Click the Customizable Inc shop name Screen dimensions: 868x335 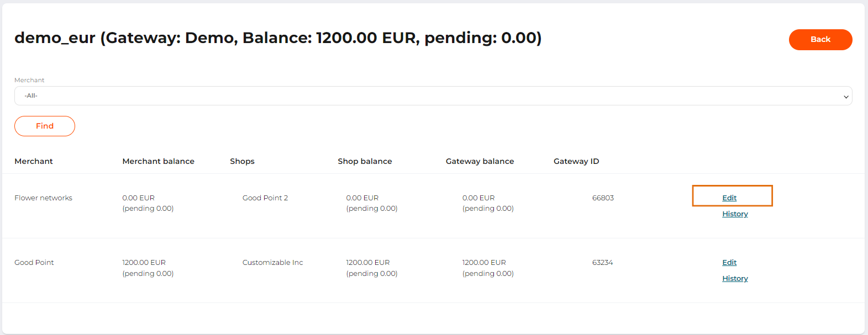(272, 263)
